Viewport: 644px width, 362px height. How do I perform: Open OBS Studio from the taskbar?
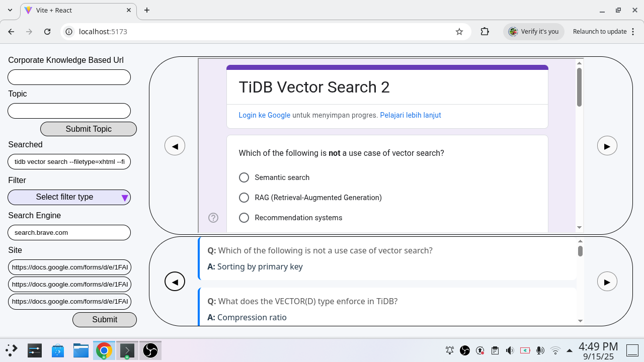pyautogui.click(x=150, y=350)
